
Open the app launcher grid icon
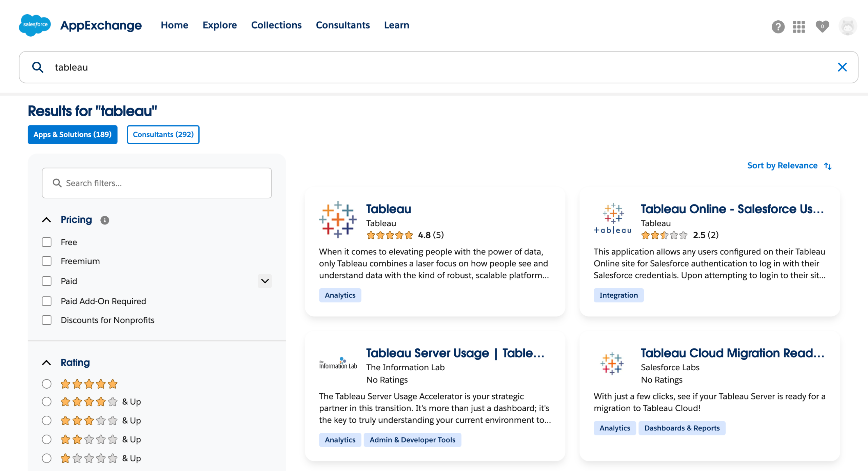click(x=798, y=26)
